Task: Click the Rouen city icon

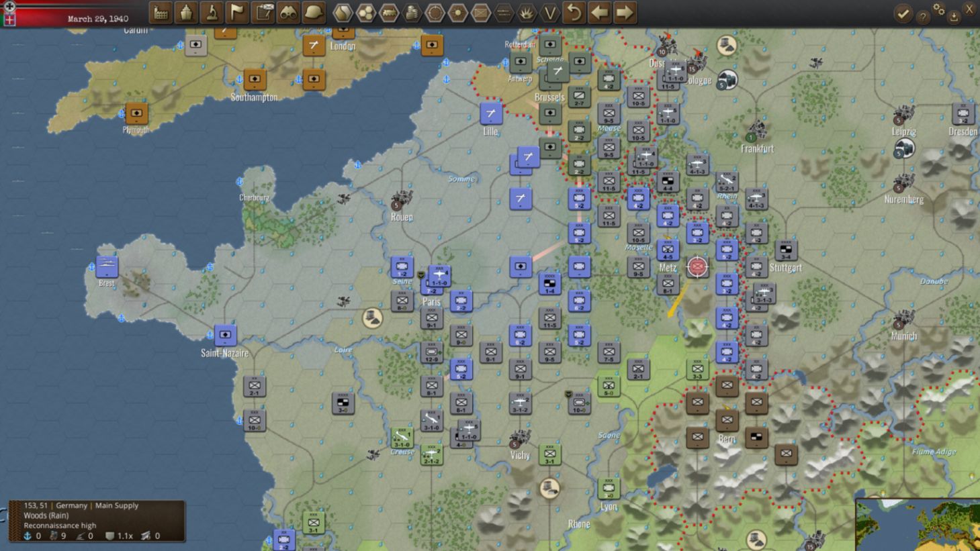Action: (x=402, y=201)
